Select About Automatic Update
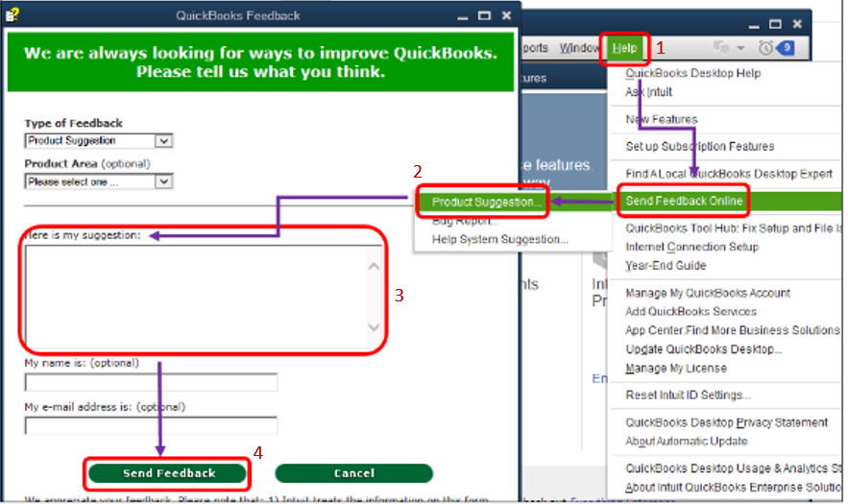Viewport: 848px width, 504px height. tap(687, 442)
